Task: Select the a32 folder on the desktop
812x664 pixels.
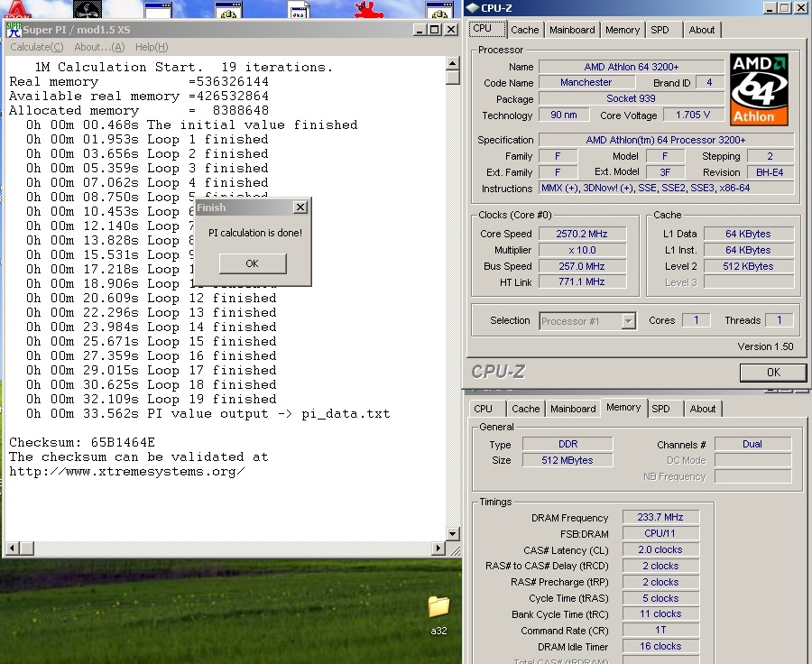Action: click(x=438, y=607)
